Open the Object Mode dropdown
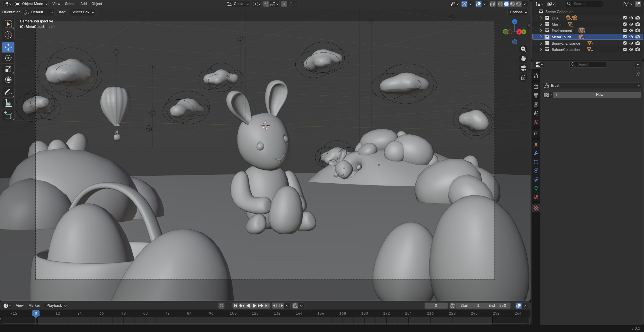Image resolution: width=644 pixels, height=332 pixels. click(x=32, y=4)
